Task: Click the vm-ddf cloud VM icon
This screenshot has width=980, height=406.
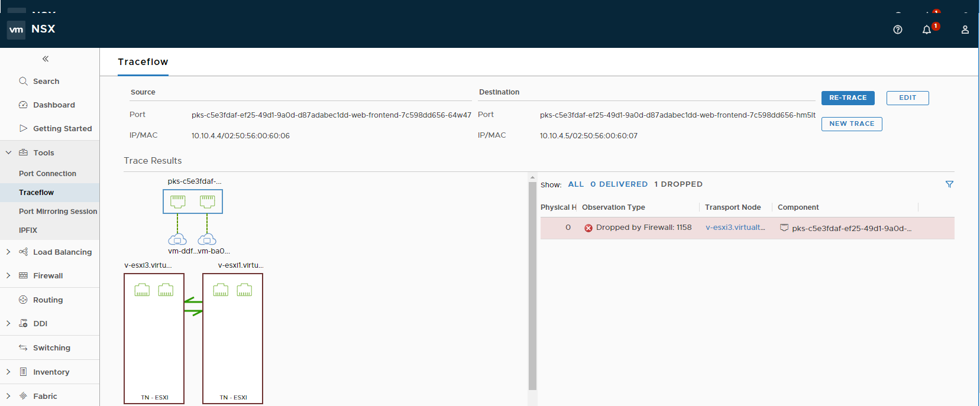Action: (177, 239)
